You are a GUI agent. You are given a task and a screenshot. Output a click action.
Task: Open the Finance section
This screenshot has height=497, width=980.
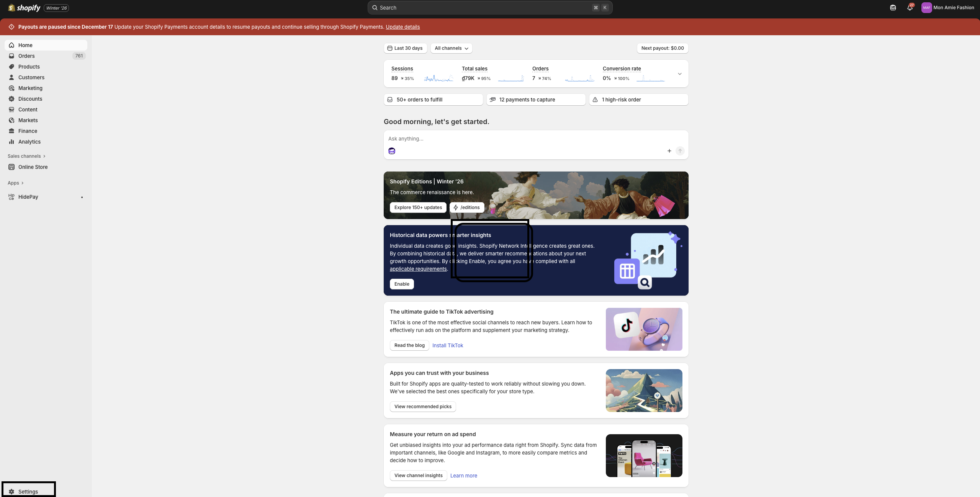pyautogui.click(x=27, y=131)
